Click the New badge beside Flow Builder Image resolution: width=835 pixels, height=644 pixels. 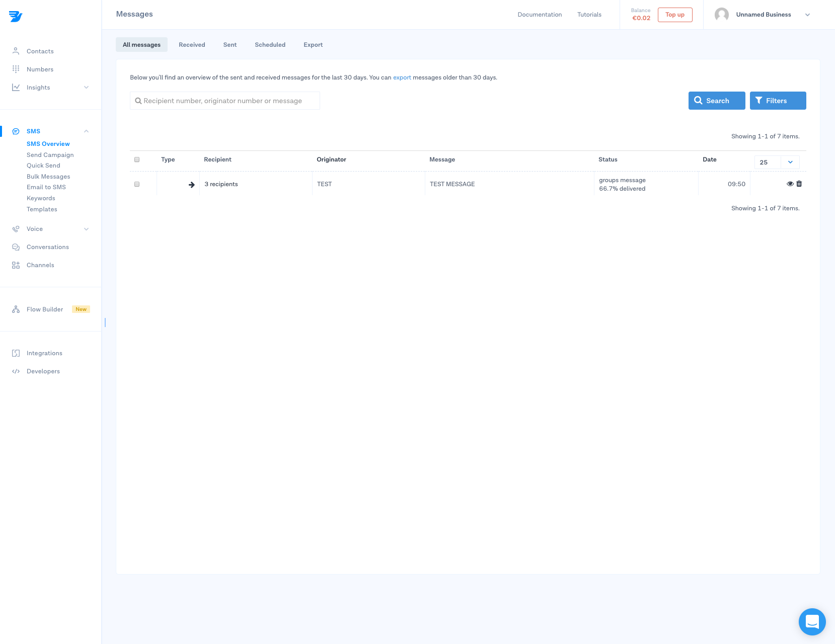[81, 309]
